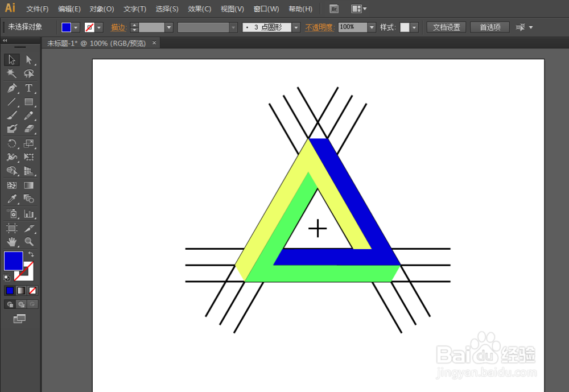
Task: Select the Zoom tool
Action: pos(28,241)
